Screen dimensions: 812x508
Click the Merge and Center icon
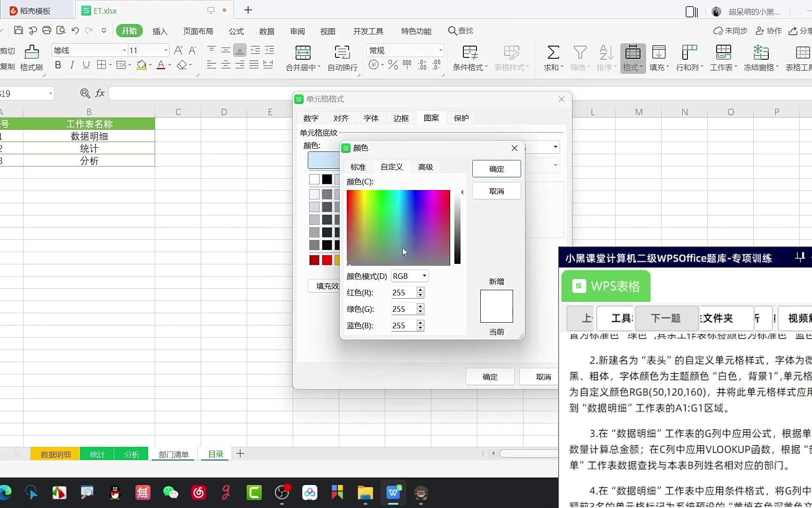[303, 52]
